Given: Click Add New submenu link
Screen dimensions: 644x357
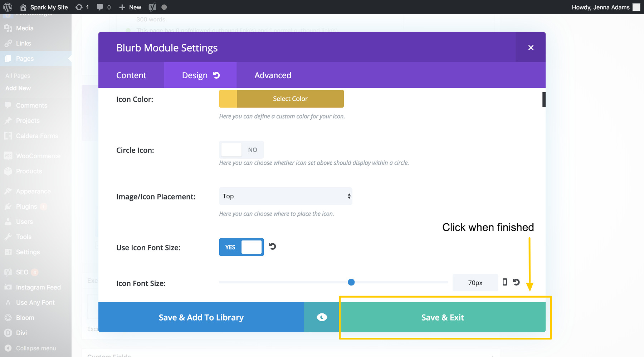Looking at the screenshot, I should 18,88.
